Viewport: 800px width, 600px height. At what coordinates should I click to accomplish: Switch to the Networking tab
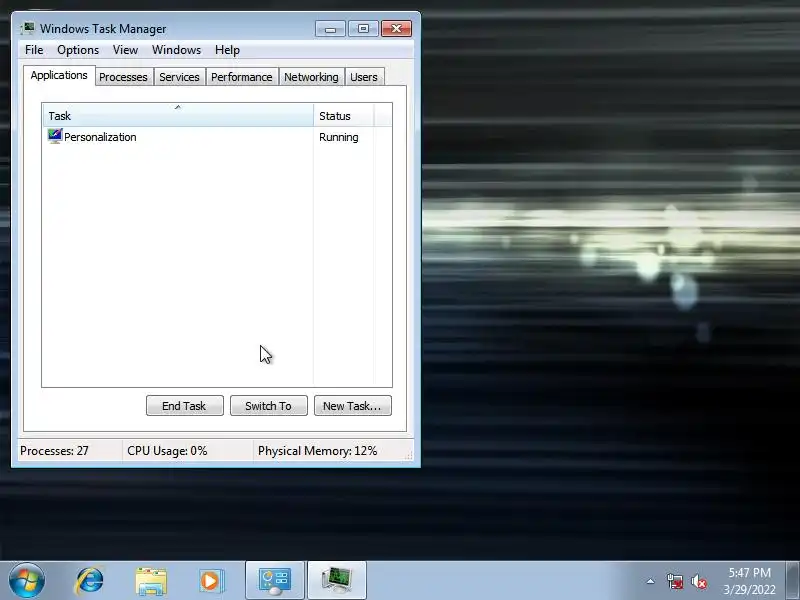click(x=311, y=77)
